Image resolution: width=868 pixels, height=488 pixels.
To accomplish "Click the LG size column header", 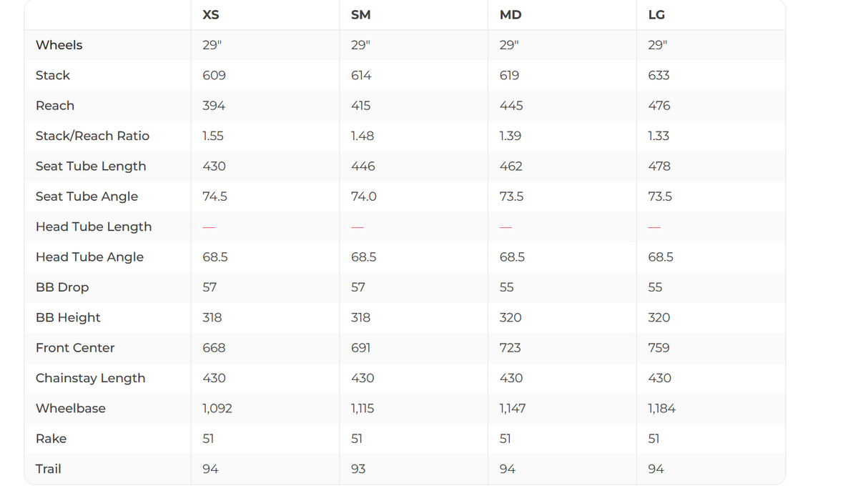I will tap(656, 14).
